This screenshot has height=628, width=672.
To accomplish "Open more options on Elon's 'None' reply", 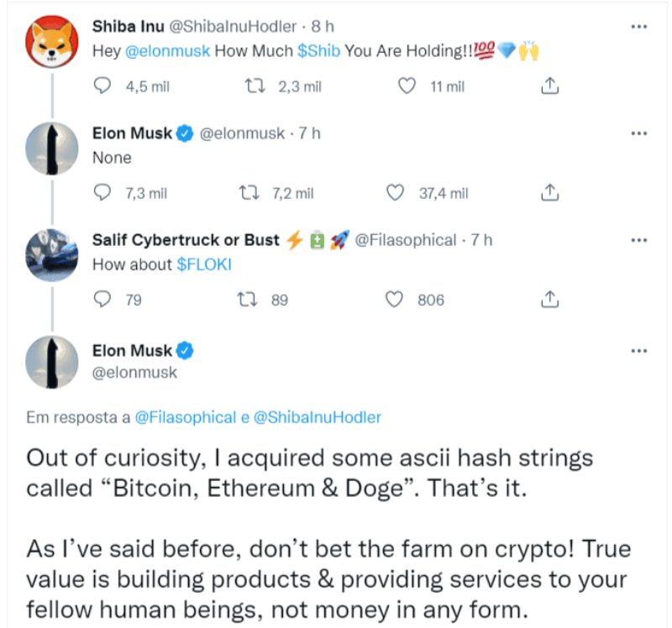I will pos(639,133).
